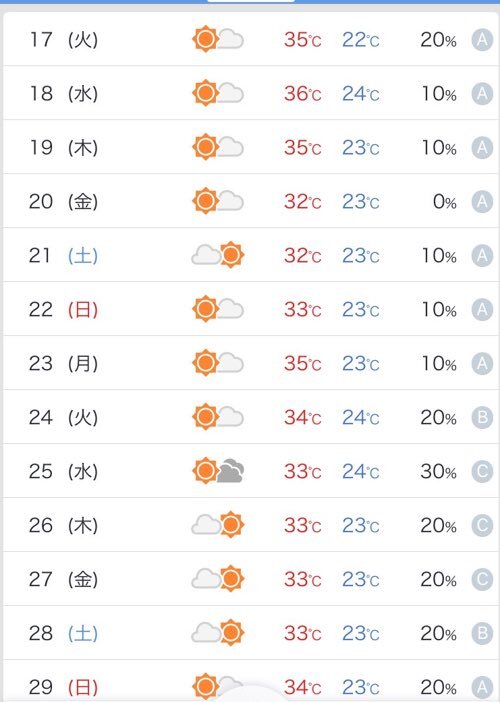This screenshot has width=500, height=702.
Task: Select the 23 (月) date label
Action: (63, 363)
